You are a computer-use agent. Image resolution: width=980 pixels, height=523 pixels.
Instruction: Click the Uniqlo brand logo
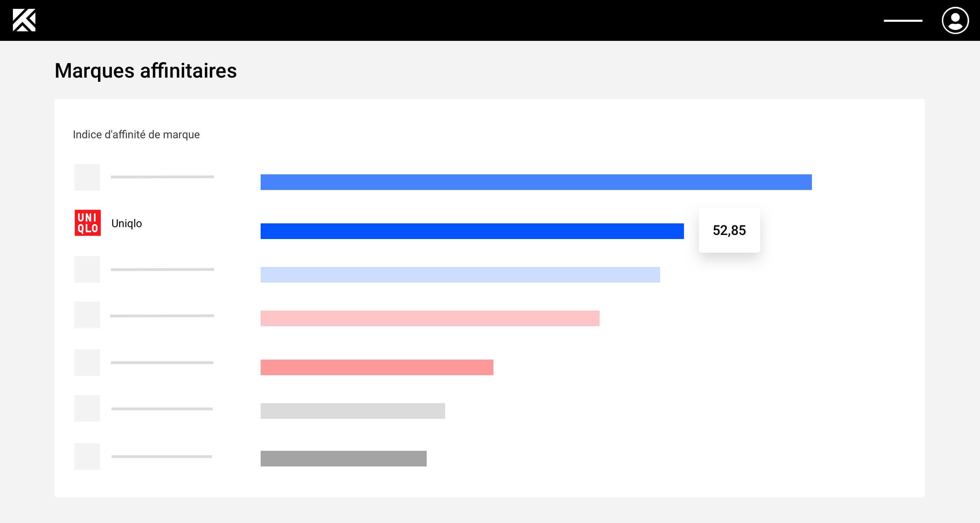click(x=87, y=223)
